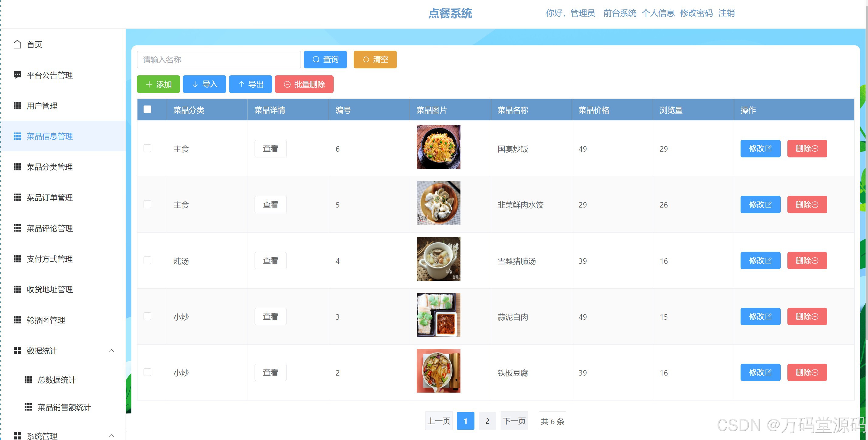Collapse the 数据统计 sidebar section
The width and height of the screenshot is (868, 440).
point(111,351)
